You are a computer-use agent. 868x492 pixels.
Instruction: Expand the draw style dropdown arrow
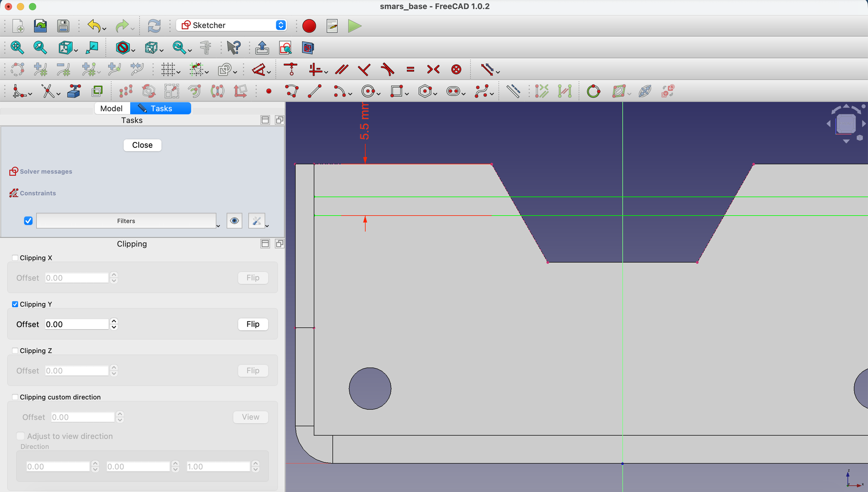click(x=132, y=51)
